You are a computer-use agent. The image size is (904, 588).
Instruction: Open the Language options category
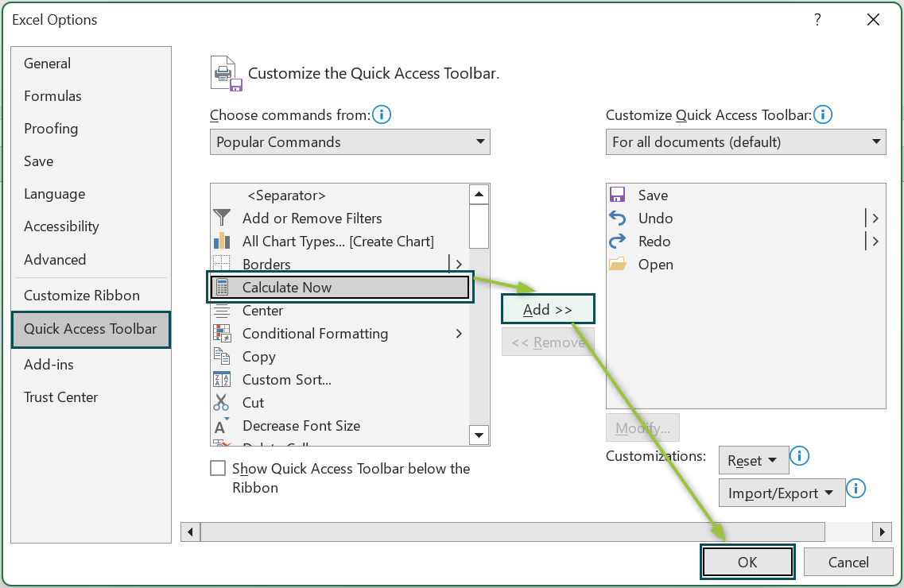click(91, 194)
